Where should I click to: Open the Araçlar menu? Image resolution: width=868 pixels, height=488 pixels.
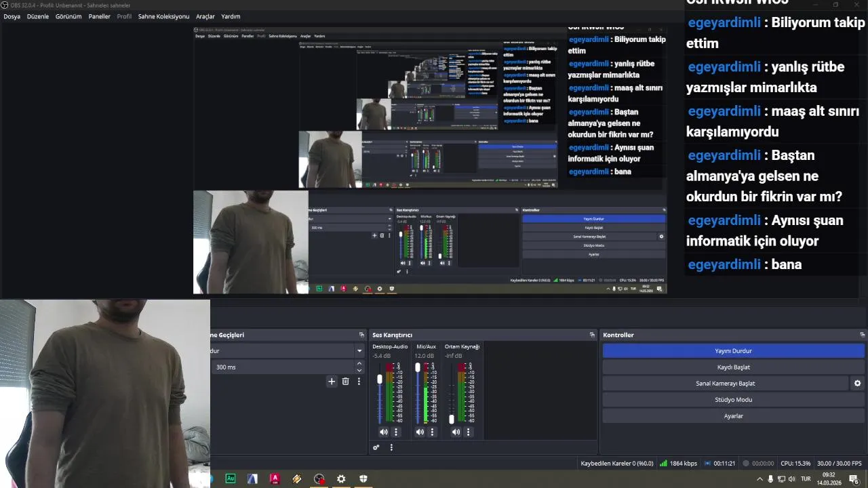[x=205, y=16]
